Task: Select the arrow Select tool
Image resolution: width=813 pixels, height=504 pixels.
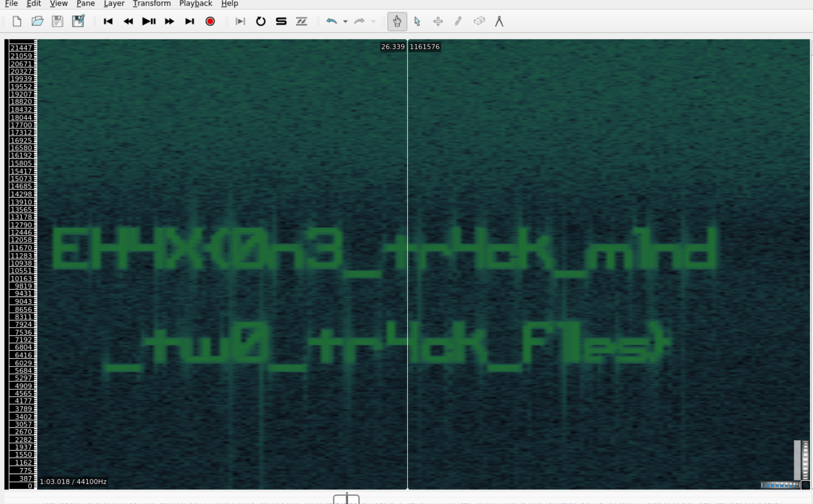Action: 417,22
